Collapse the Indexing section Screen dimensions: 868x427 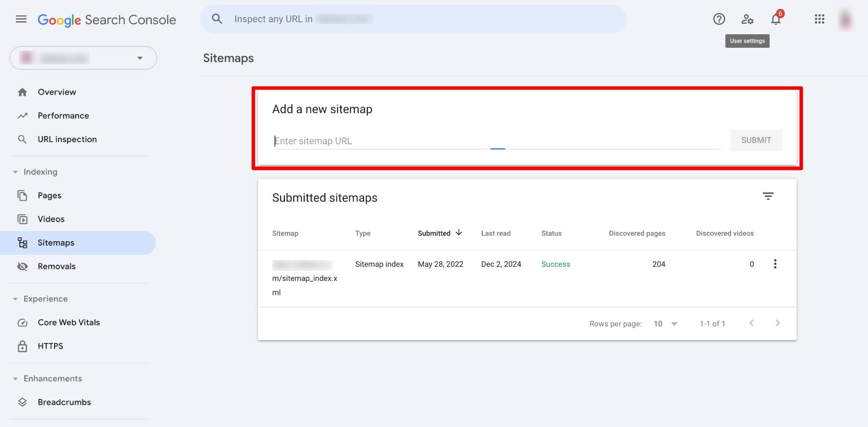coord(15,172)
